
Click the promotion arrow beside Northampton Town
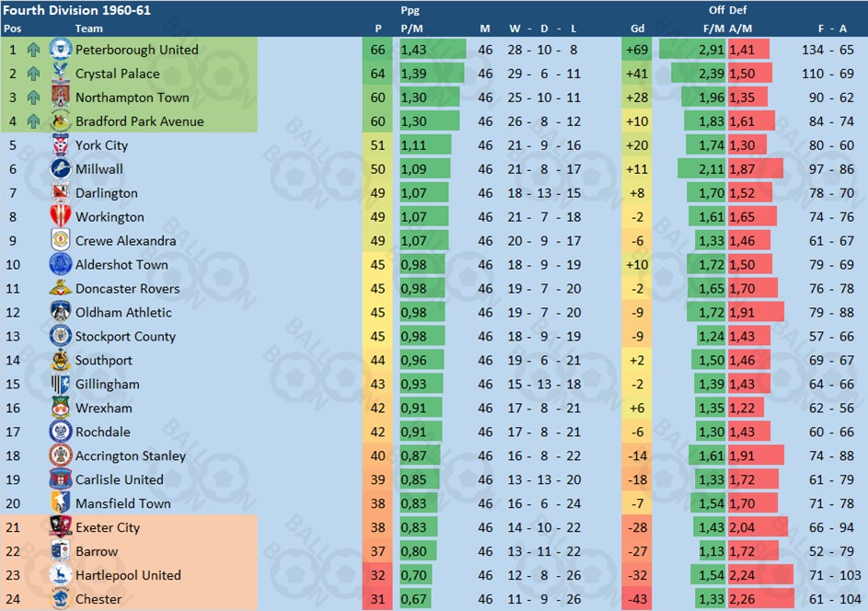pos(34,98)
